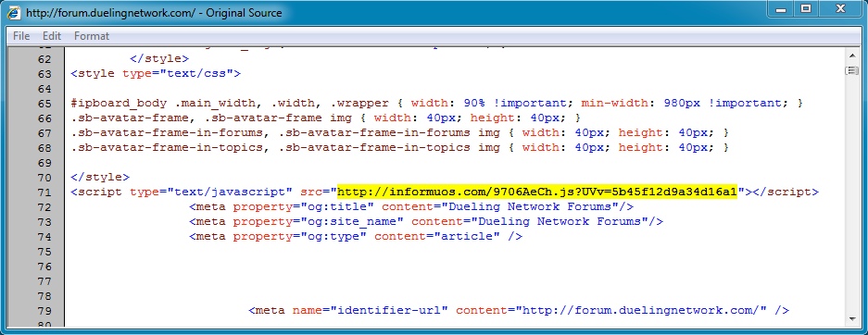The width and height of the screenshot is (868, 335).
Task: Click the og:title meta tag line
Action: point(411,206)
